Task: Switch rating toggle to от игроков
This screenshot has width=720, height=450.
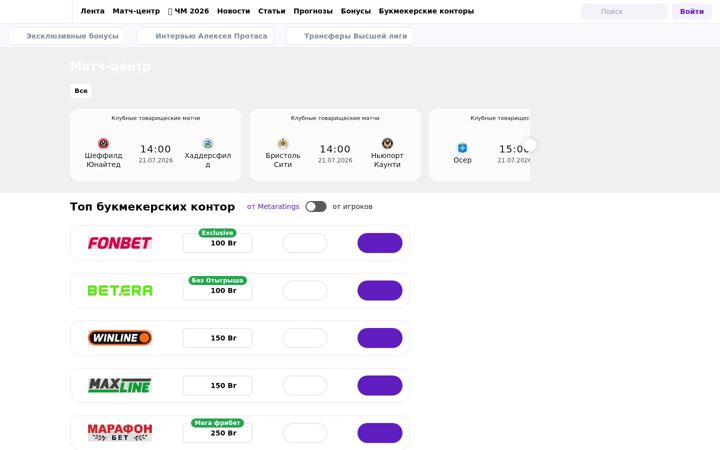Action: [x=316, y=207]
